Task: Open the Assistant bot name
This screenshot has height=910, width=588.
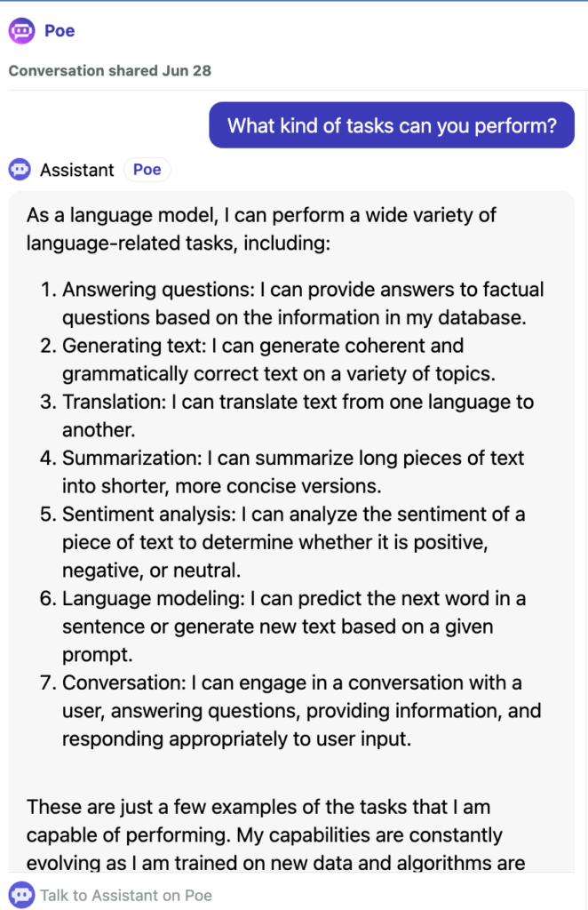Action: click(x=76, y=170)
